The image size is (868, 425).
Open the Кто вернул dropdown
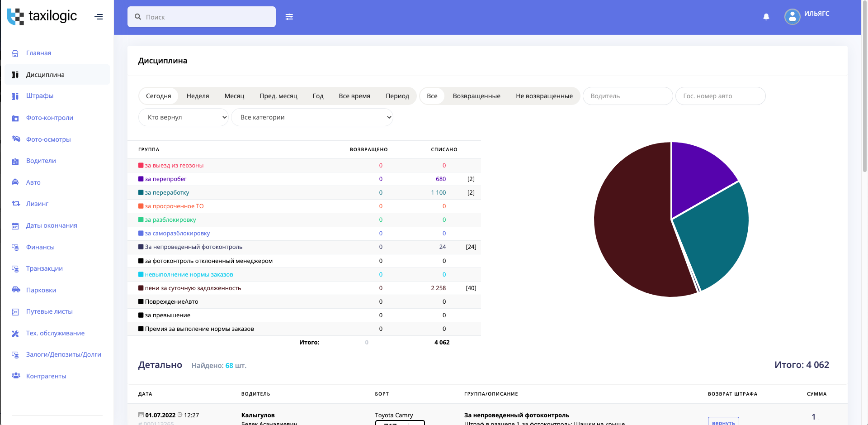tap(184, 117)
